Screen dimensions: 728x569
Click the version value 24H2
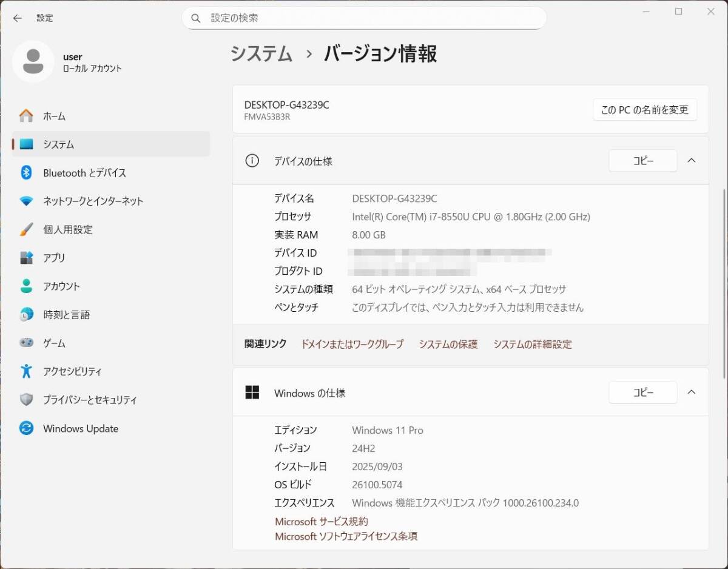pos(363,448)
